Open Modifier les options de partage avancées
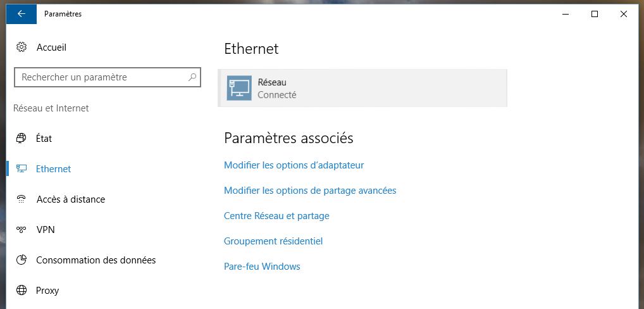644x309 pixels. point(310,191)
